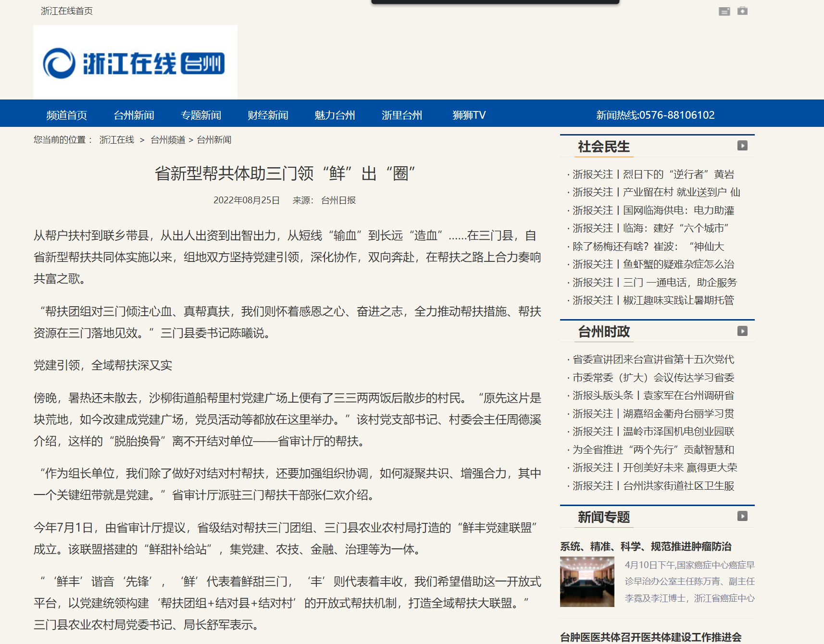Go to 台州新闻 in the navigation bar
This screenshot has width=824, height=644.
[x=134, y=115]
